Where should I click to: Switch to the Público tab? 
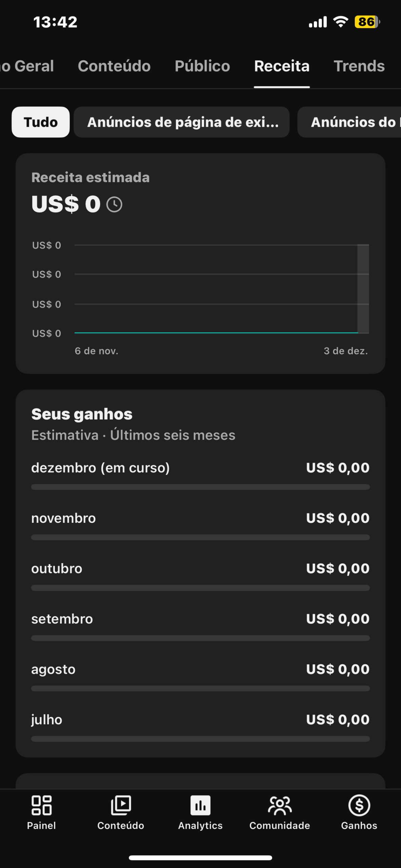(x=202, y=66)
